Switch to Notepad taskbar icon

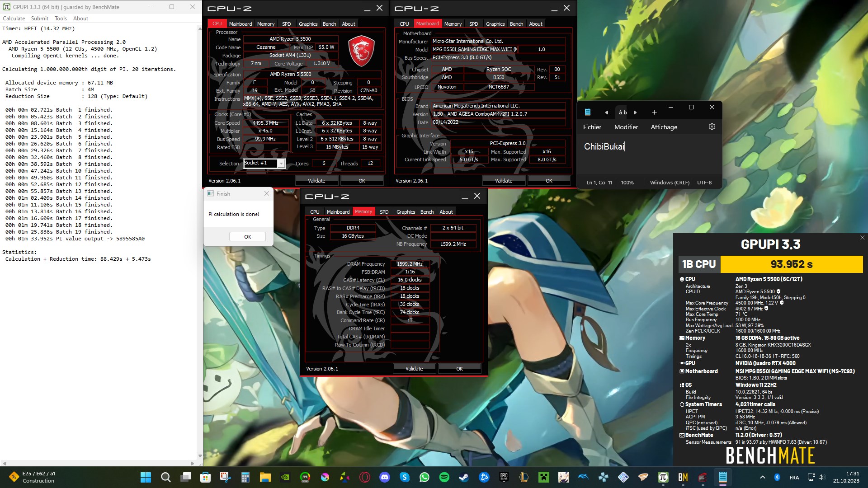(722, 477)
